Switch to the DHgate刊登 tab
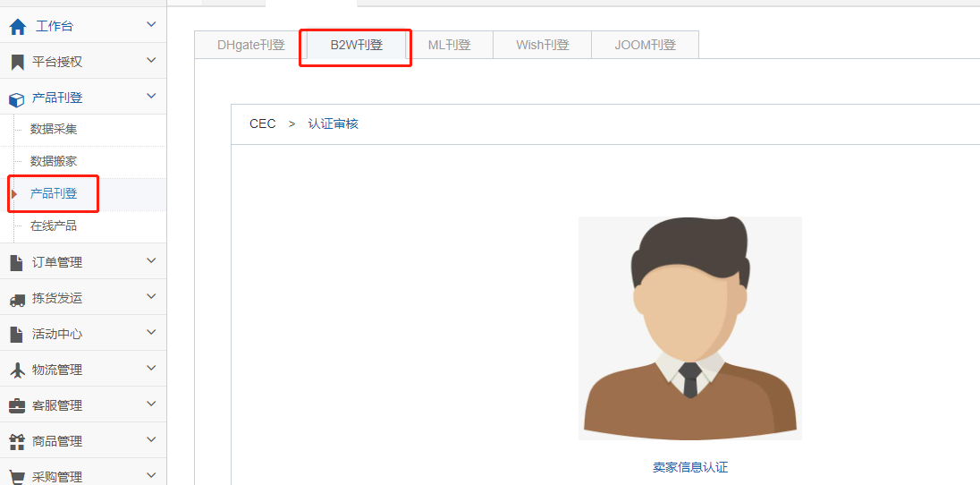Screen dimensions: 980x485 coord(250,45)
